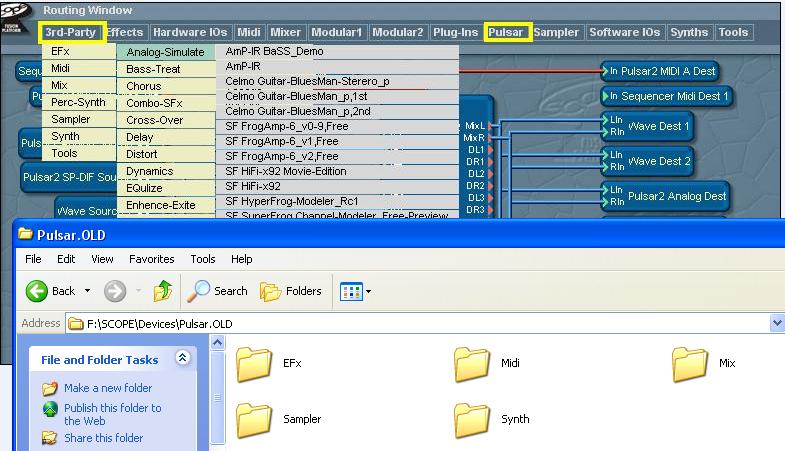Select Delay submenu entry
785x451 pixels.
coord(166,137)
